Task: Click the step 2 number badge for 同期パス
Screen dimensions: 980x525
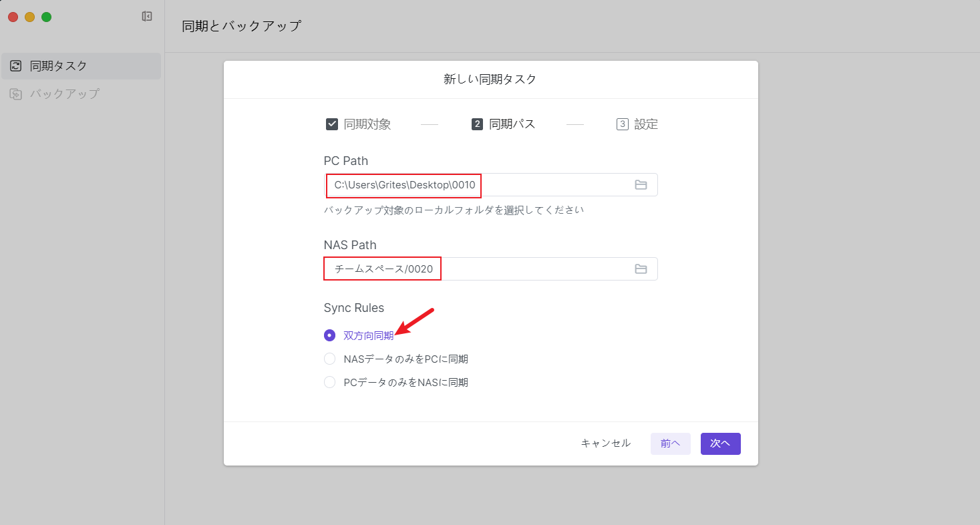Action: (477, 124)
